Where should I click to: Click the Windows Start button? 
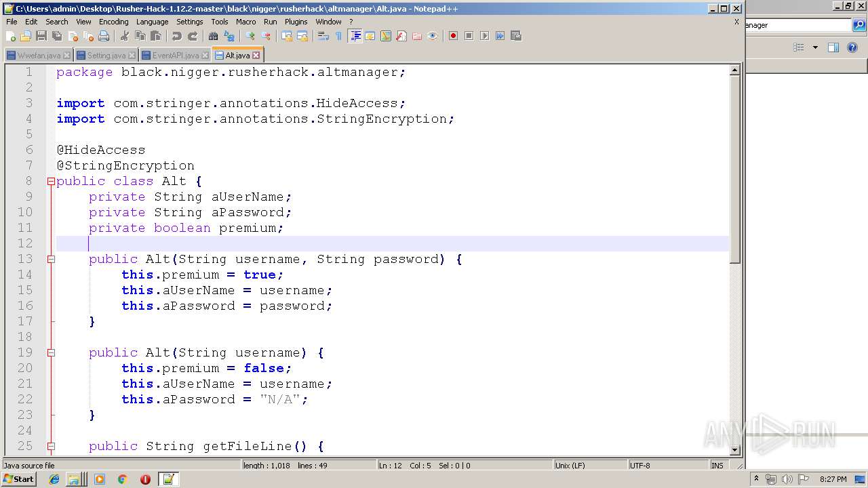pos(18,479)
